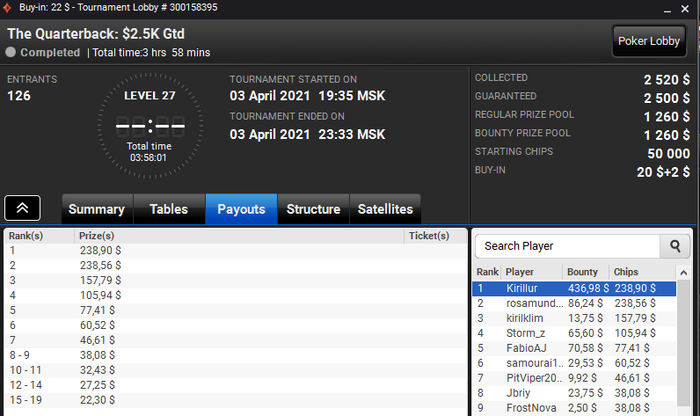Screen dimensions: 700x416
Task: Select player Kirillur row
Action: click(574, 288)
